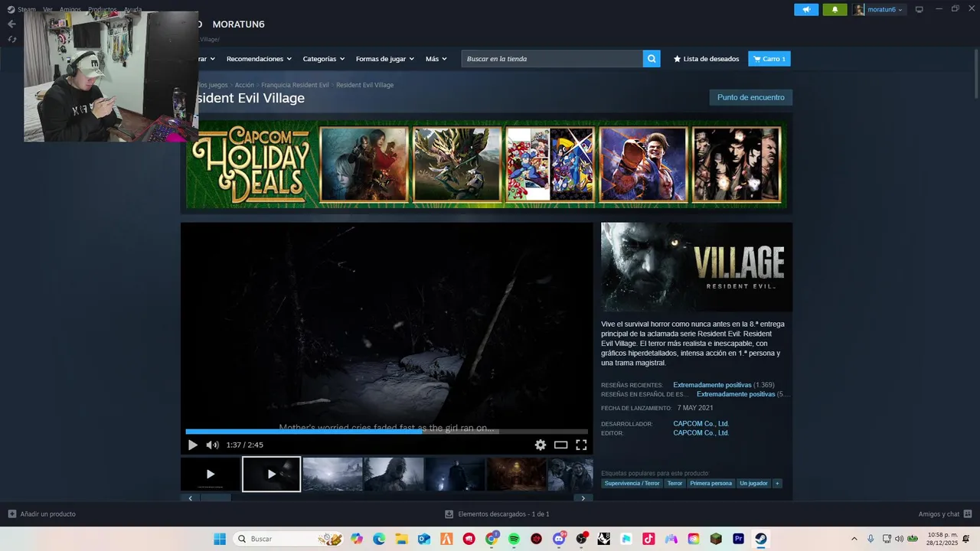The height and width of the screenshot is (551, 980).
Task: Switch to Big Picture mode via monitor icon
Action: (919, 10)
